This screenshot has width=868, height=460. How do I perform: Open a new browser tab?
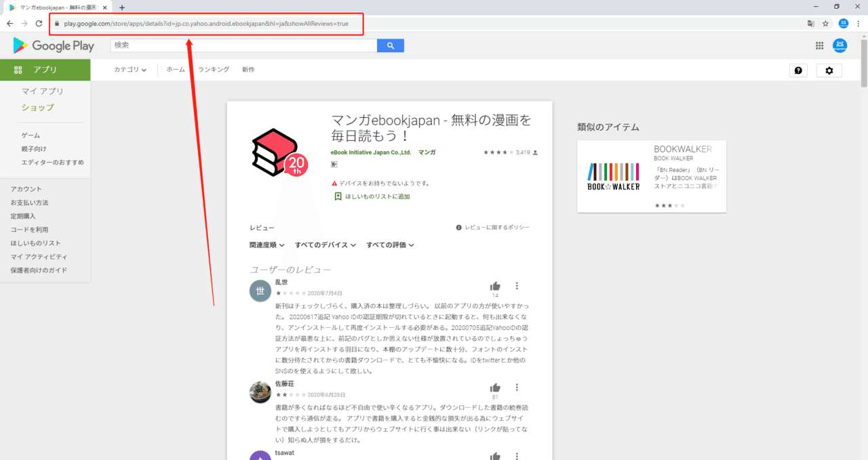click(122, 7)
